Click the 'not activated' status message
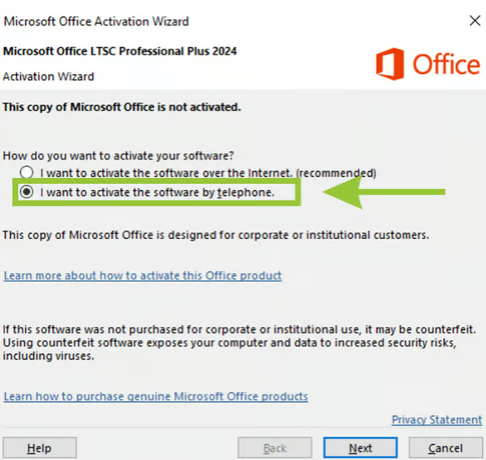The width and height of the screenshot is (486, 460). (x=122, y=107)
